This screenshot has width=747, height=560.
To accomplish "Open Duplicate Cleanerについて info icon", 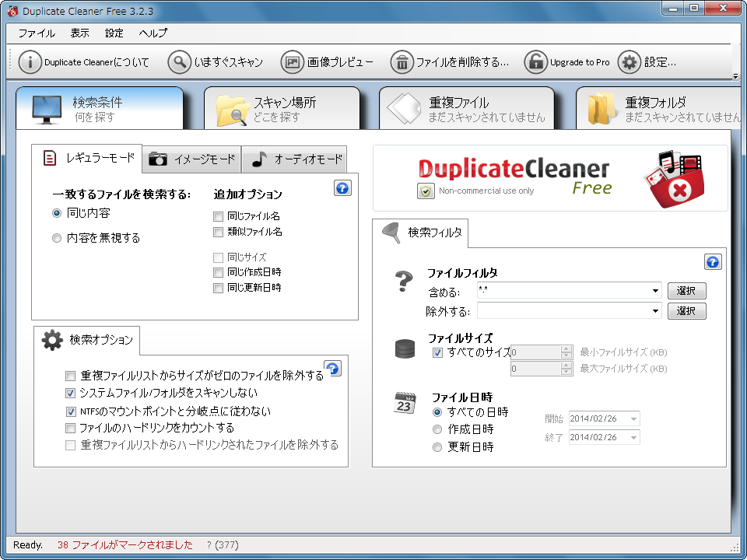I will pos(30,62).
